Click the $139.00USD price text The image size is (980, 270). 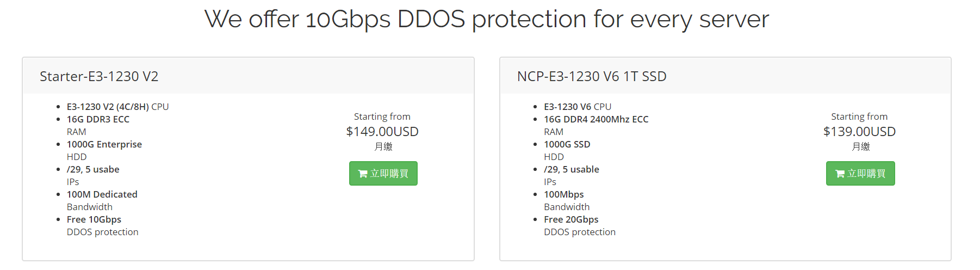859,132
